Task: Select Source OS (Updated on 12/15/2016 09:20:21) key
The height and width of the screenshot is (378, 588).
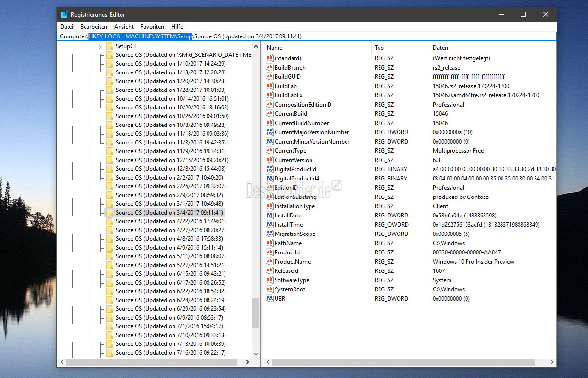Action: pos(172,160)
